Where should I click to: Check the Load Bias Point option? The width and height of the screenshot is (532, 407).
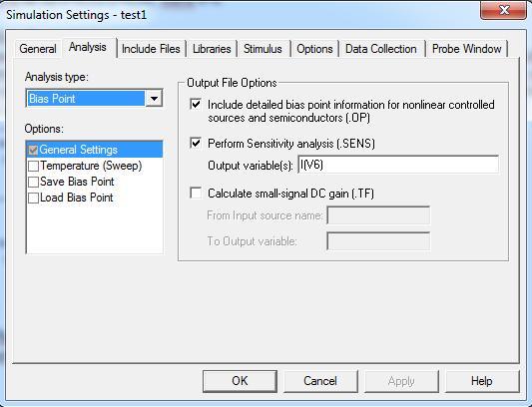[33, 199]
